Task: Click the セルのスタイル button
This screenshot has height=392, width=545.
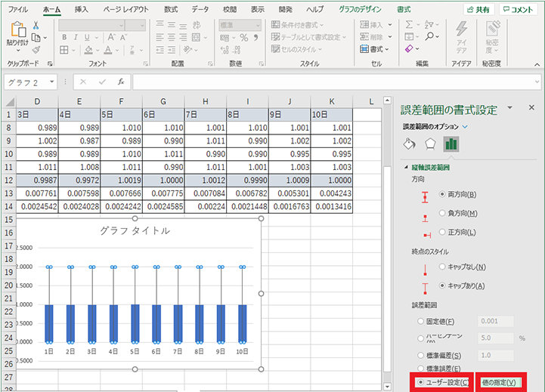Action: tap(296, 49)
